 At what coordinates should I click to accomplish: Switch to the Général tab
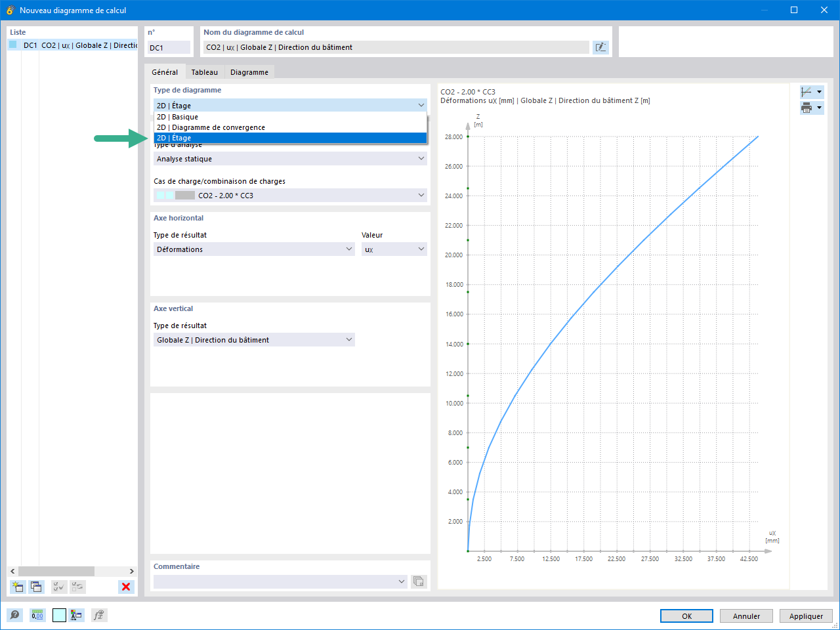165,72
